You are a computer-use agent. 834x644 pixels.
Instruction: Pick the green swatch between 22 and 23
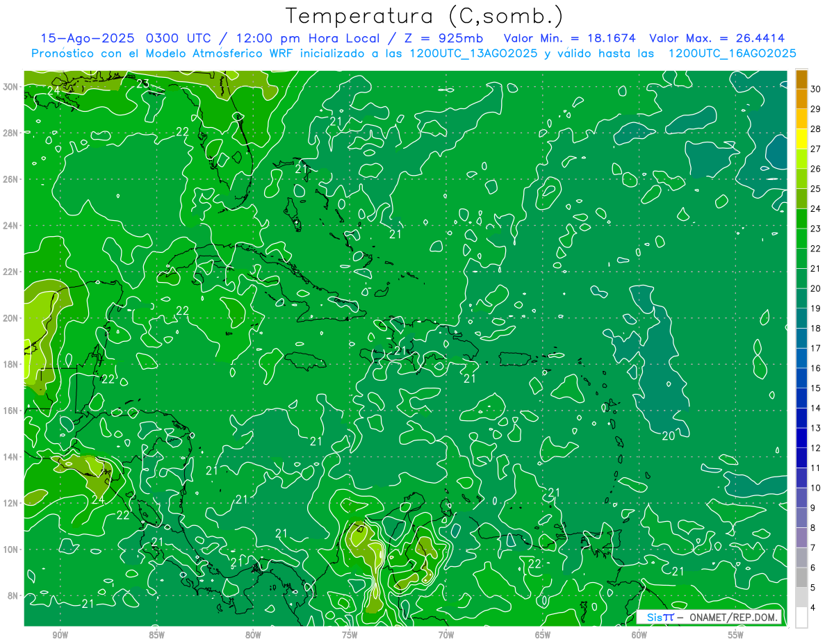[801, 238]
